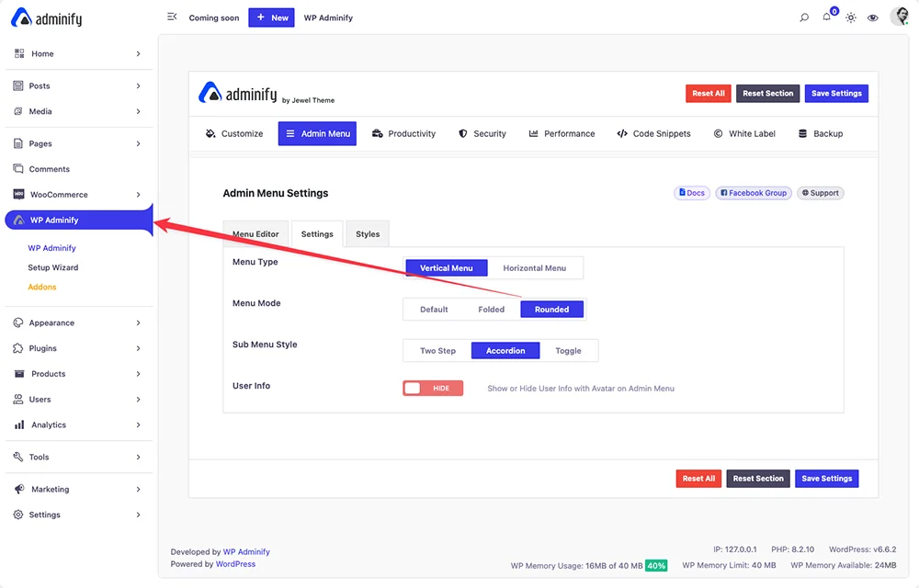Screen dimensions: 919x588
Task: Click the Analytics bar chart icon
Action: tap(19, 424)
